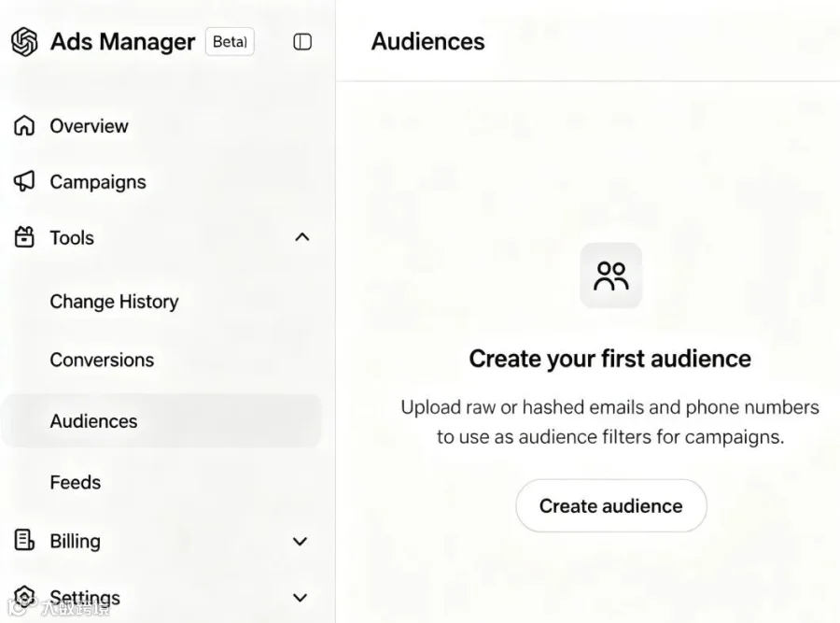Click the Settings menu label
The height and width of the screenshot is (623, 840).
click(x=85, y=598)
